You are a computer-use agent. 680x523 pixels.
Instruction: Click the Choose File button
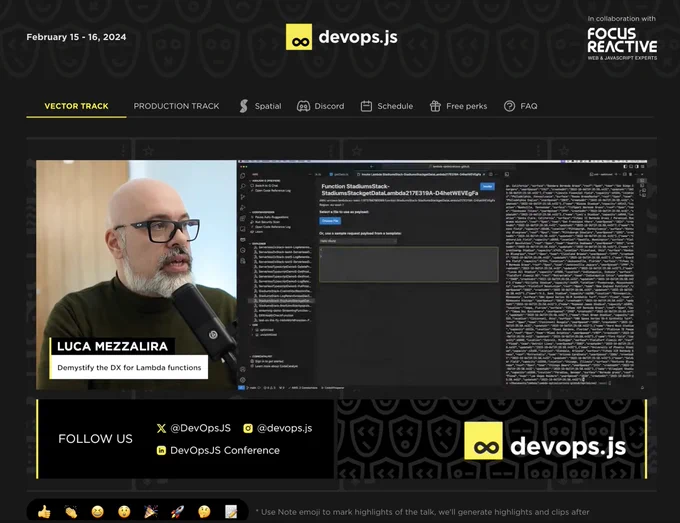[330, 221]
